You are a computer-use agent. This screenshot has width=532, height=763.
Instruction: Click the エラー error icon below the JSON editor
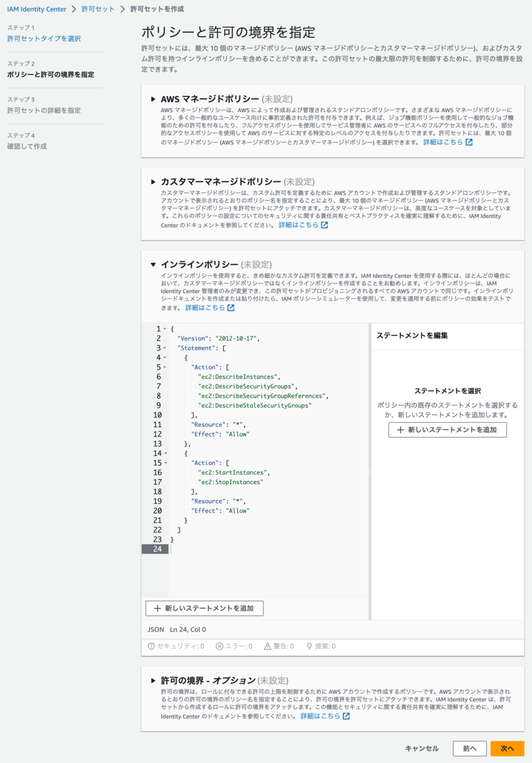point(221,646)
